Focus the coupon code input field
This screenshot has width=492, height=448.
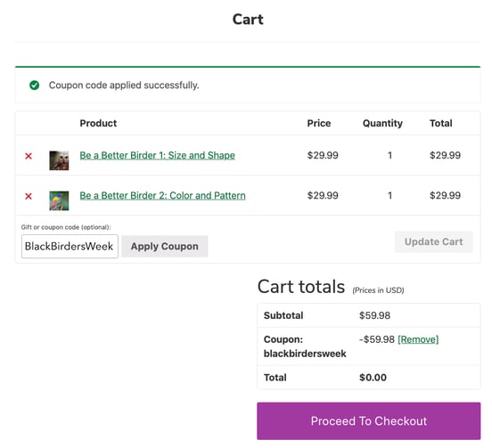70,247
